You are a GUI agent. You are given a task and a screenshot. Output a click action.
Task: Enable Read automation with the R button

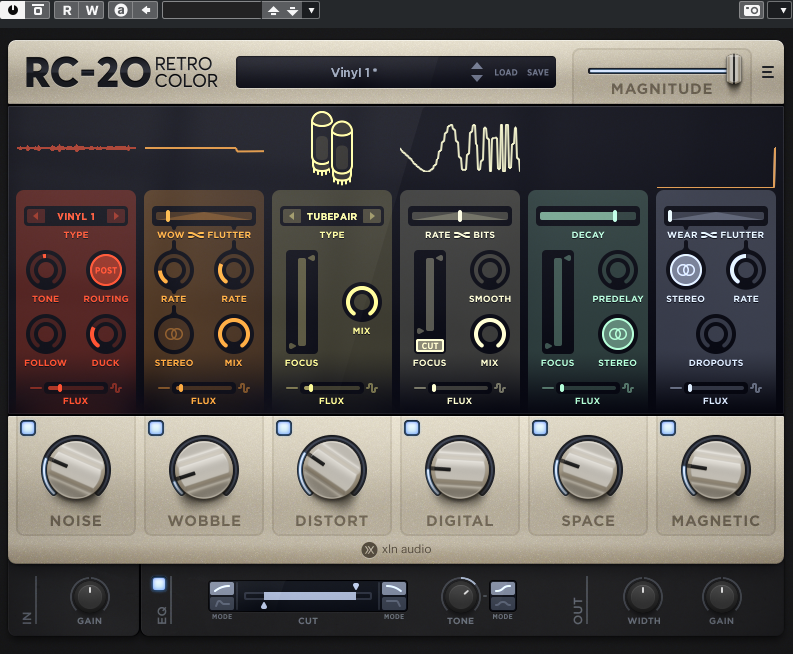(x=67, y=10)
